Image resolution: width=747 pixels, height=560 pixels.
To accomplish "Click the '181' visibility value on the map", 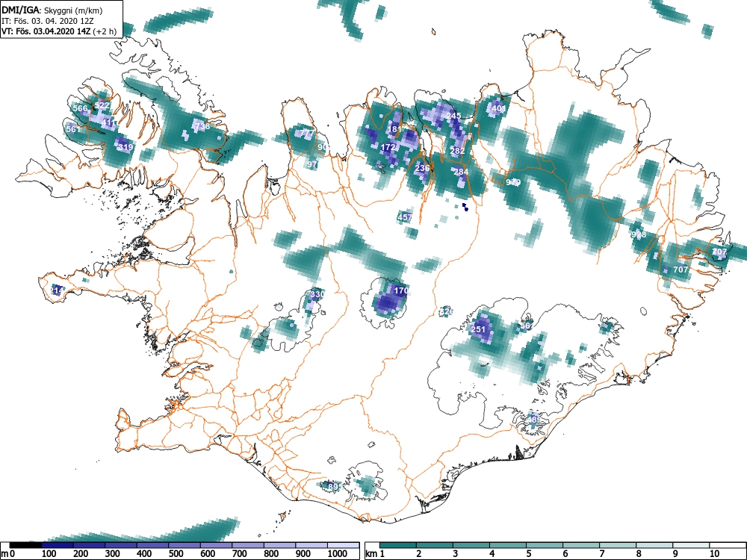I will tap(394, 129).
